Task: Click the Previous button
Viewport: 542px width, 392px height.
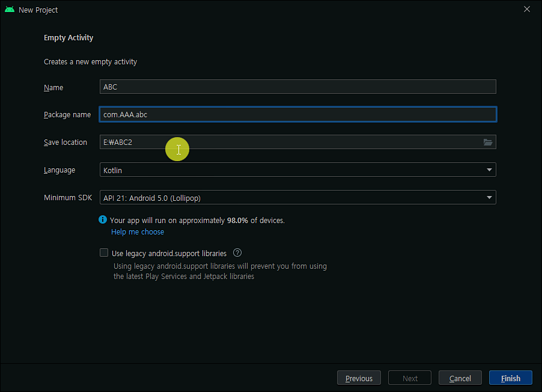Action: coord(359,378)
